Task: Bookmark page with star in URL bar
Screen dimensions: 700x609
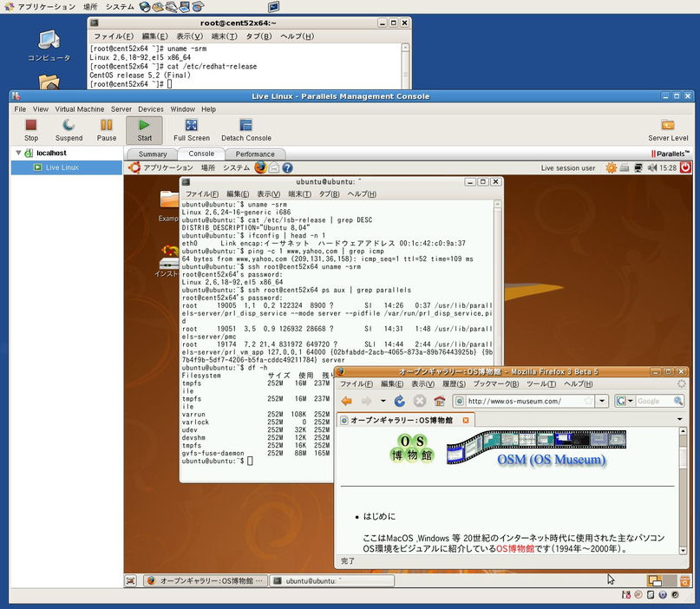Action: pos(589,401)
